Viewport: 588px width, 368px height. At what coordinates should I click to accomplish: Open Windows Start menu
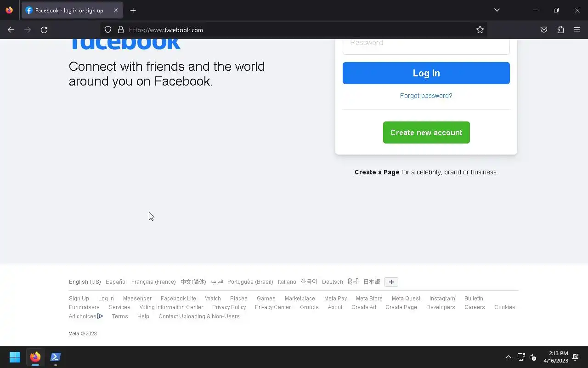[x=15, y=357]
